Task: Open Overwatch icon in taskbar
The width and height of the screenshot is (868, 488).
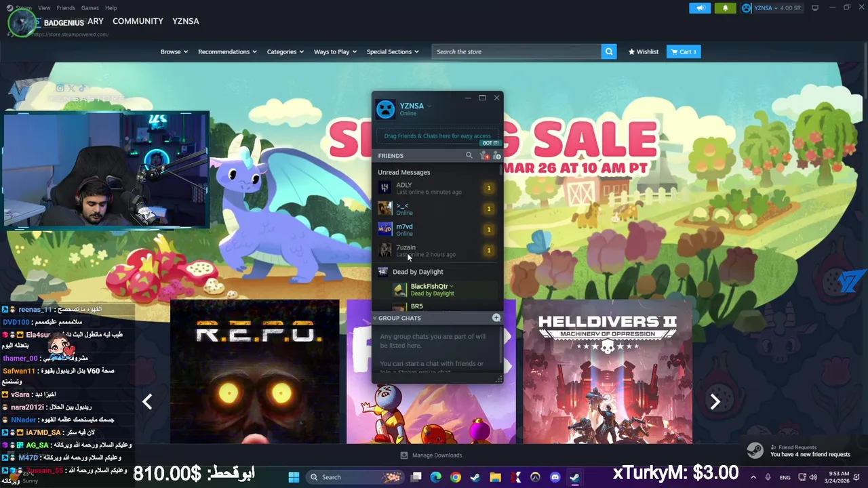Action: [x=535, y=477]
